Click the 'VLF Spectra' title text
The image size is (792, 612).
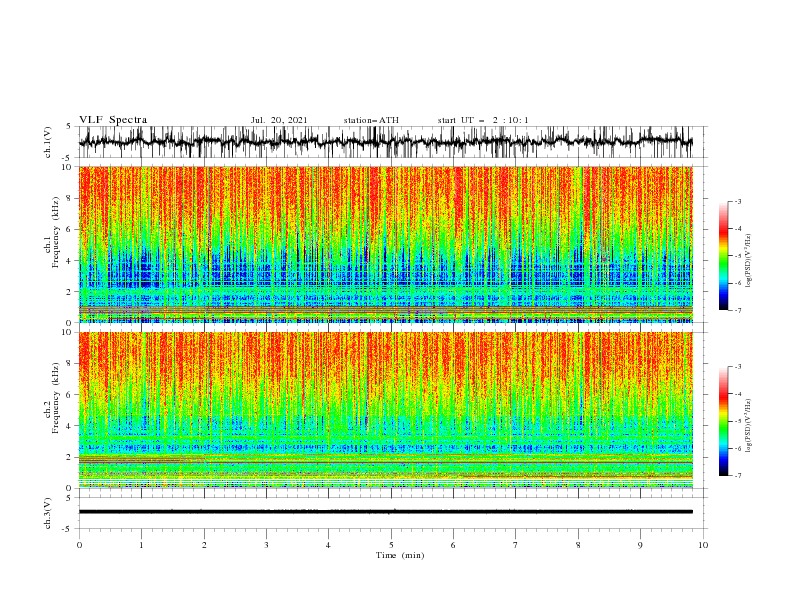pyautogui.click(x=113, y=120)
